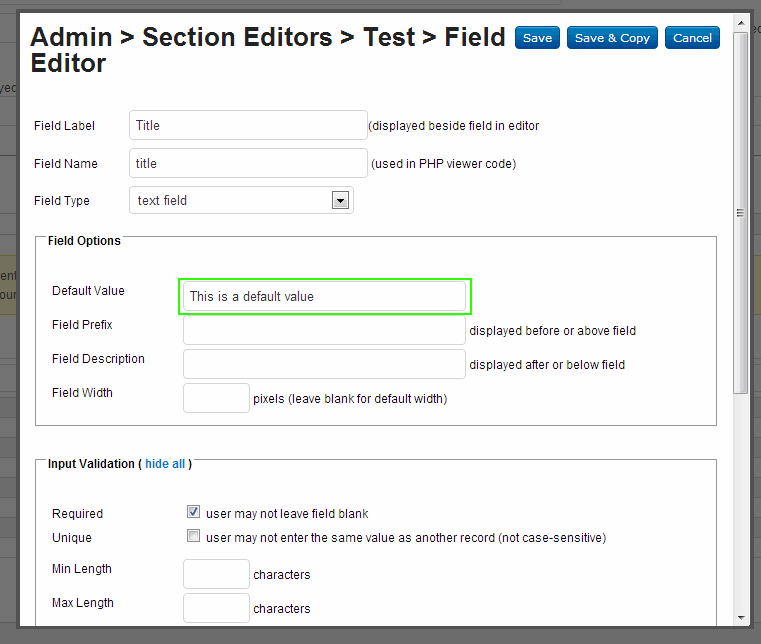761x644 pixels.
Task: Click into the Field Description input
Action: coord(324,364)
